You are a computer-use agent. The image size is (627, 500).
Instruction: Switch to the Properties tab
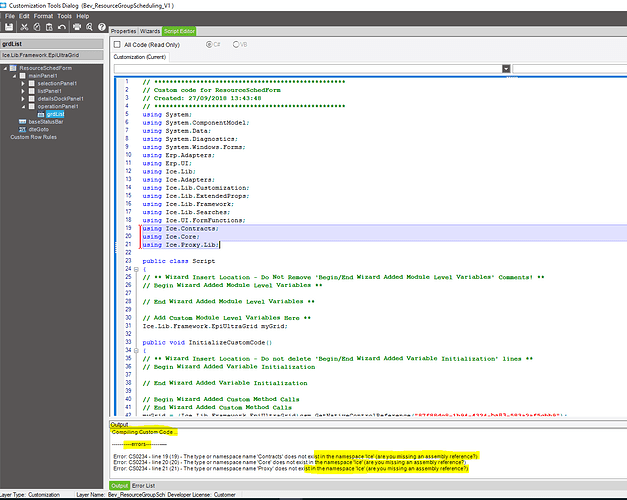pyautogui.click(x=124, y=31)
